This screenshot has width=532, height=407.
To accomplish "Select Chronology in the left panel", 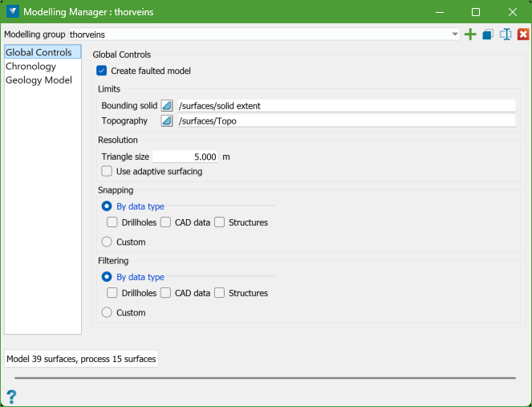I will pos(30,67).
